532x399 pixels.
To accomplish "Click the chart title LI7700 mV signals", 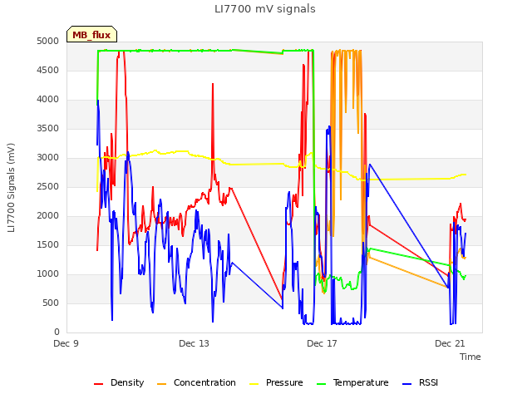I will (265, 9).
